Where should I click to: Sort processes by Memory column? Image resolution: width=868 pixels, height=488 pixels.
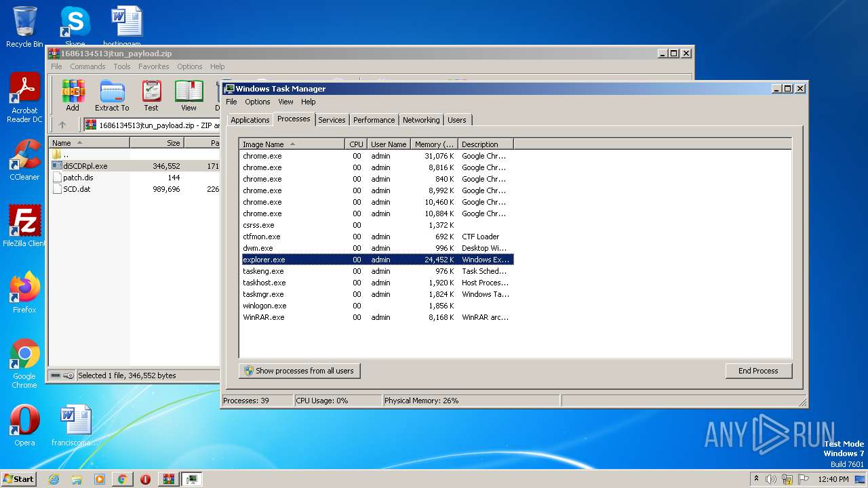(435, 144)
